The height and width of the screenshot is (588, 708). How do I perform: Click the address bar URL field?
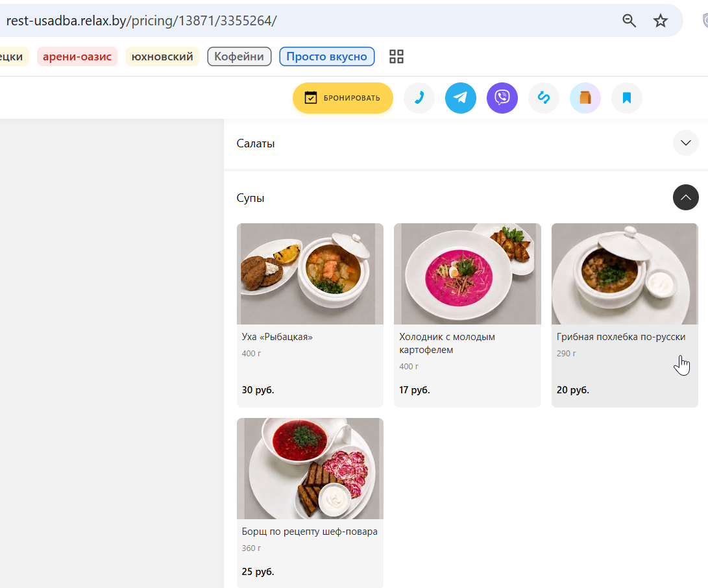pyautogui.click(x=307, y=21)
